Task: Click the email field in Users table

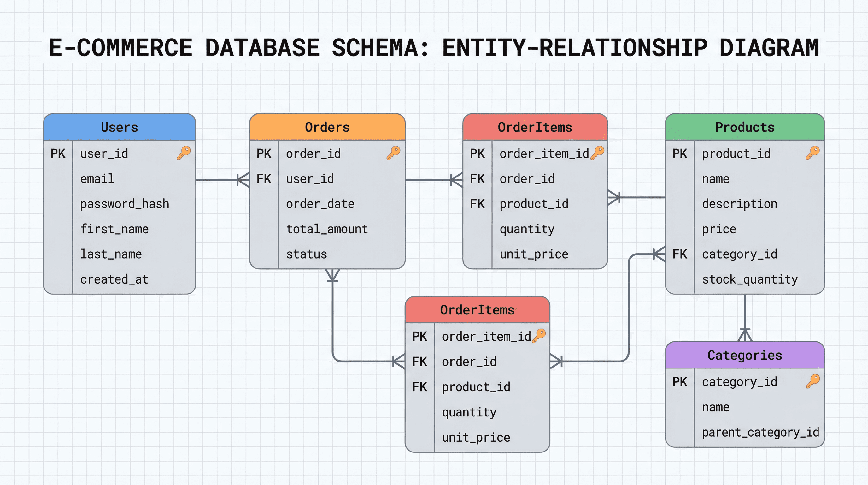Action: (97, 179)
